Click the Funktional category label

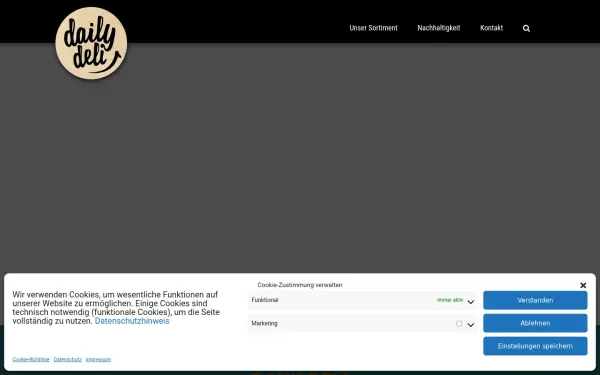(265, 300)
